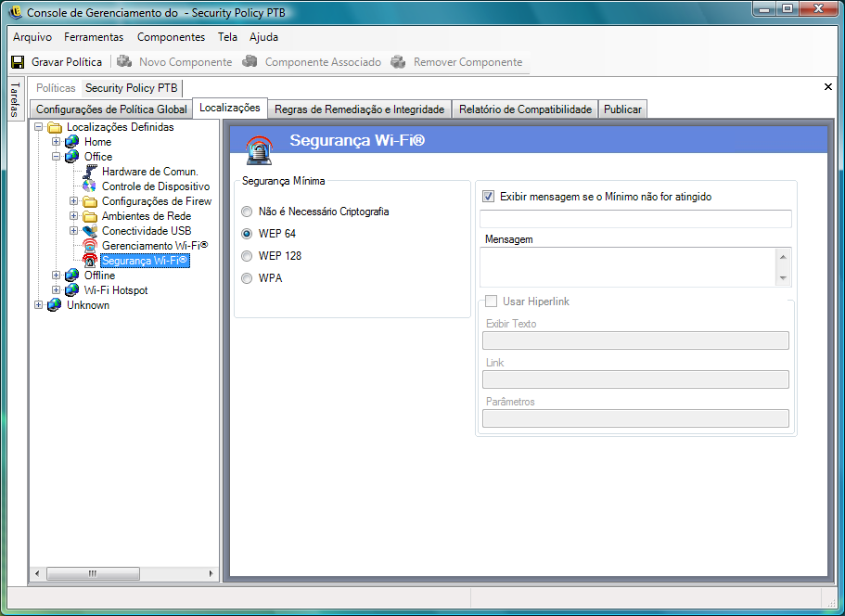Toggle the Usar Hiperlink checkbox
845x616 pixels.
click(x=491, y=302)
